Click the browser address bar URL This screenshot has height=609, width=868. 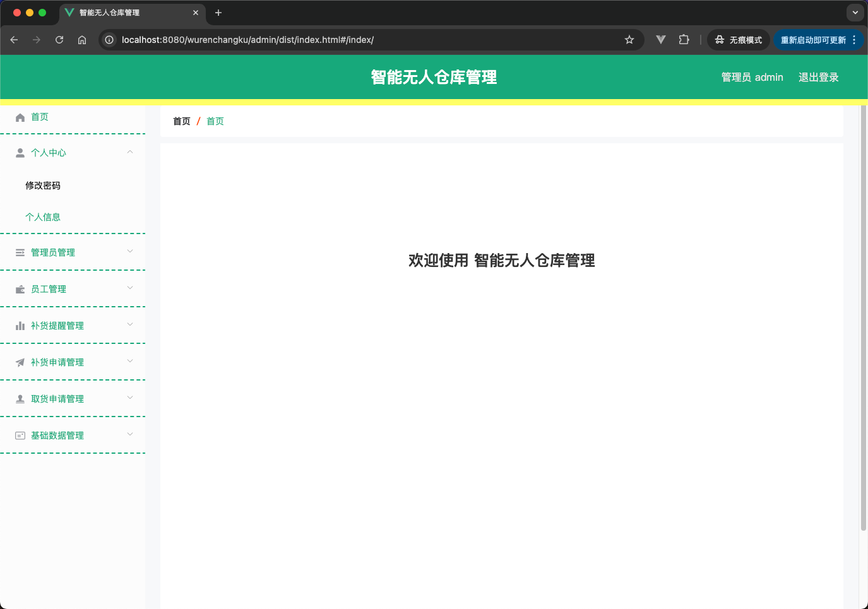tap(247, 40)
